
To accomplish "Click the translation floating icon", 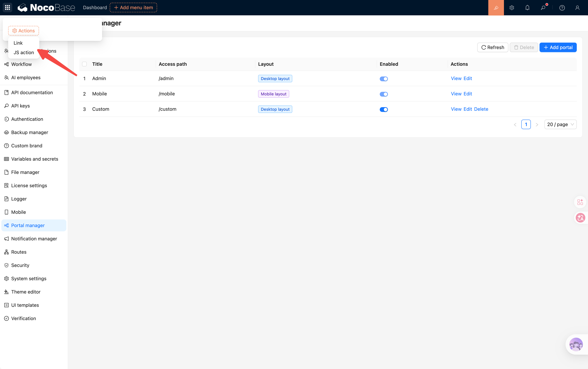I will (580, 217).
